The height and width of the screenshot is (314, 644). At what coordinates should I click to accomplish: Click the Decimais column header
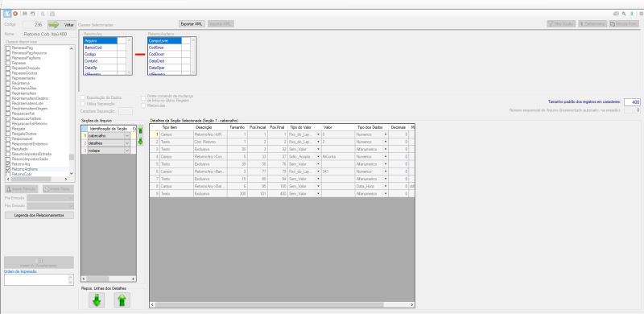pyautogui.click(x=398, y=127)
